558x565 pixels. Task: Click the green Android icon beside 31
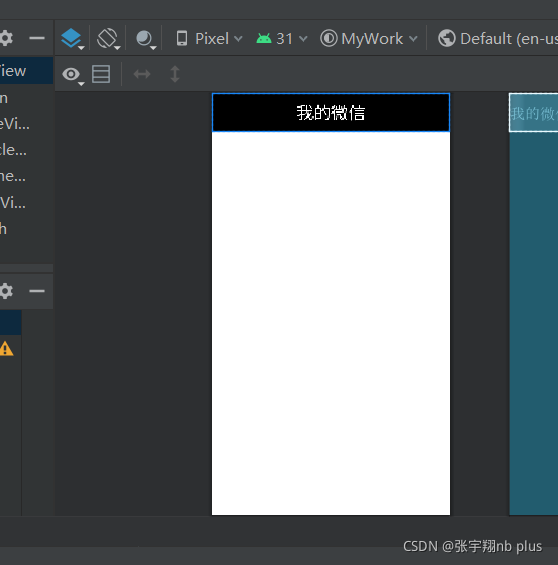tap(264, 39)
